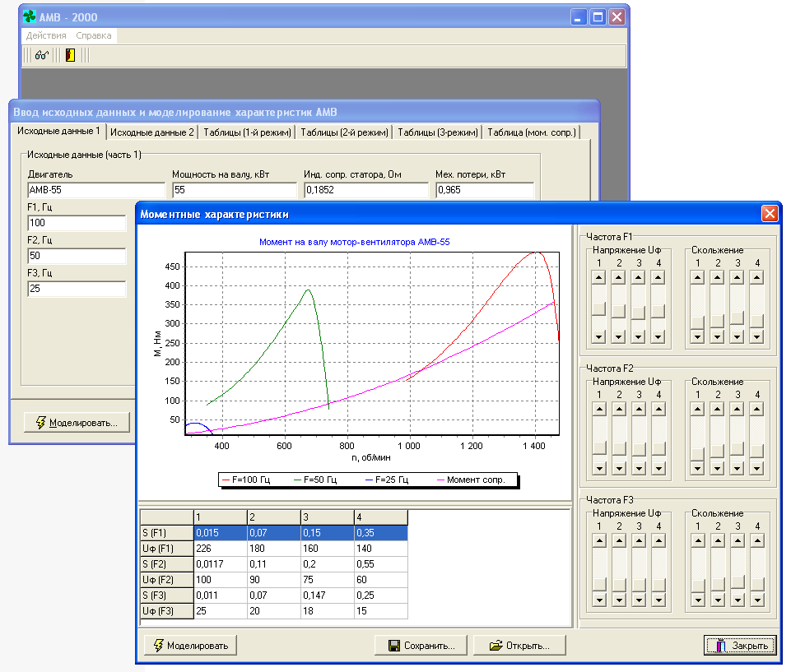The height and width of the screenshot is (672, 791).
Task: Select table cell Uф (F1) with value 226
Action: (219, 549)
